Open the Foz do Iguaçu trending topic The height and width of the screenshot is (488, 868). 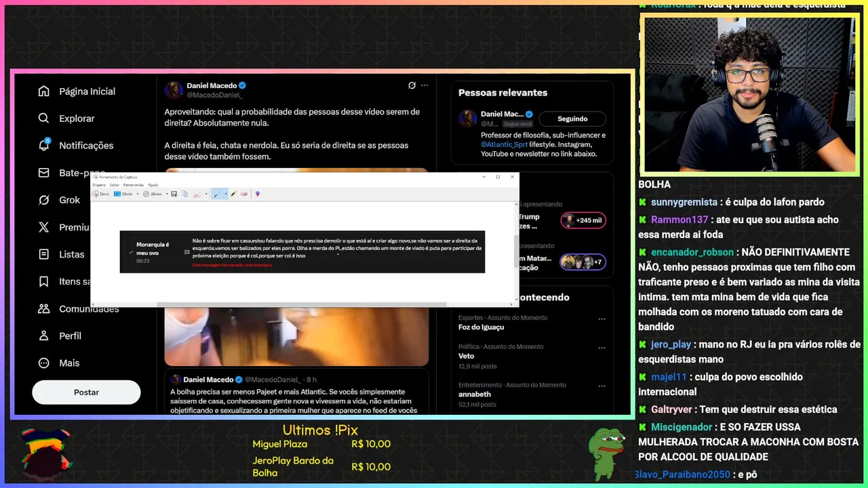pos(481,327)
